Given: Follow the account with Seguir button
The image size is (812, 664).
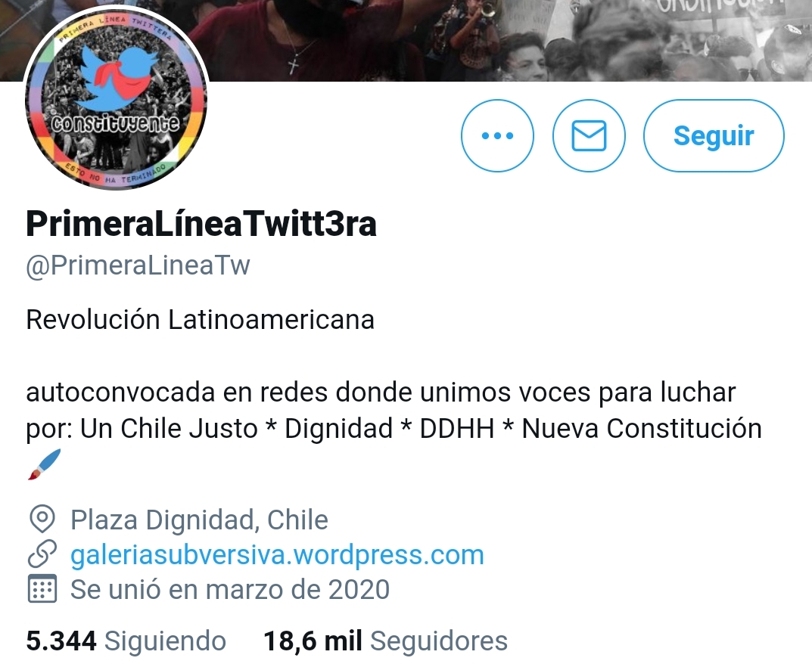Looking at the screenshot, I should (714, 135).
